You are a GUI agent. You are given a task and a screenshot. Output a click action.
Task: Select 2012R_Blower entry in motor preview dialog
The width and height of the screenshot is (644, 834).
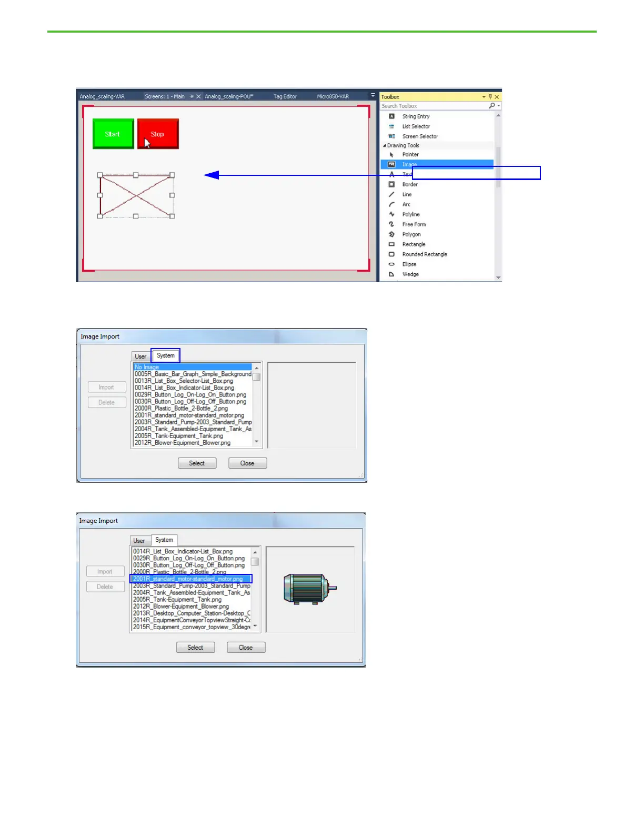(191, 607)
